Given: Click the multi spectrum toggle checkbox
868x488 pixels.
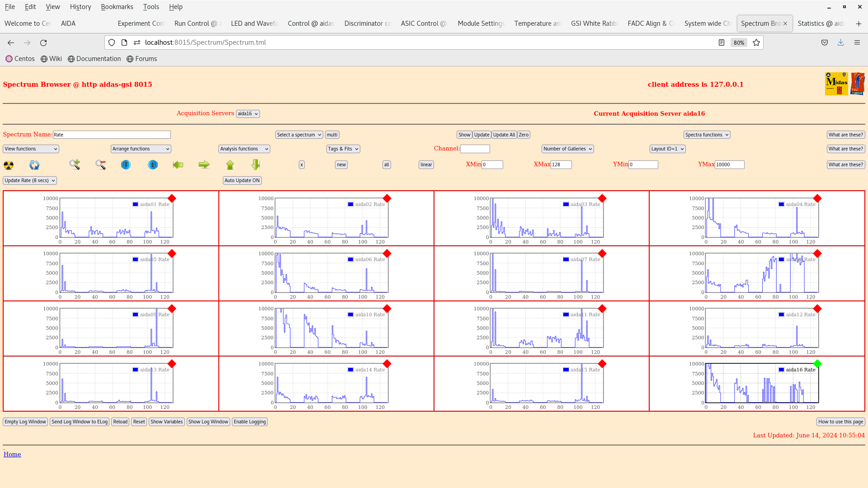Looking at the screenshot, I should point(332,134).
